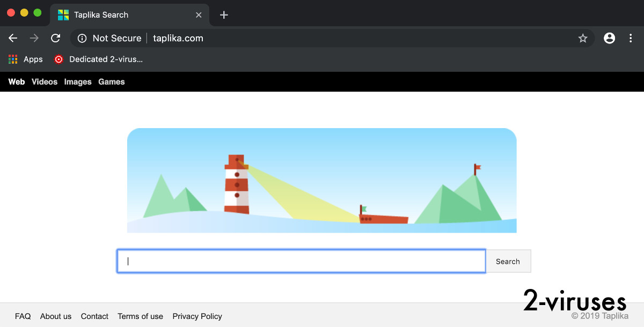Bookmark this page with the star icon

point(583,38)
